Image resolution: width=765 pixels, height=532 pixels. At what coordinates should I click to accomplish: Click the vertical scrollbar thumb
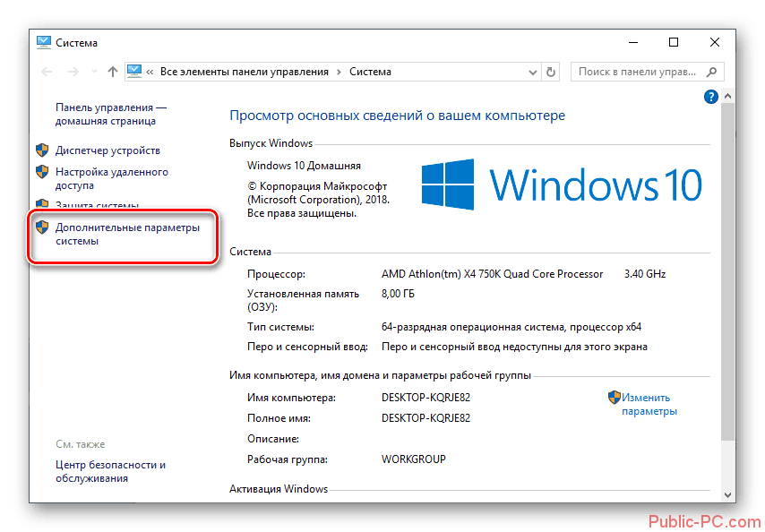click(727, 271)
